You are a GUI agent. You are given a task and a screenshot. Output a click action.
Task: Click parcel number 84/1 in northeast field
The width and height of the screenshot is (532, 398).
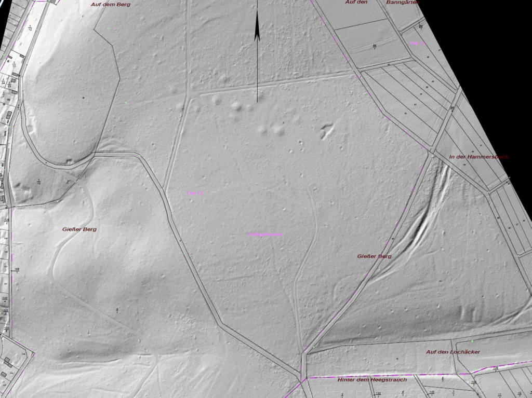tap(374, 47)
